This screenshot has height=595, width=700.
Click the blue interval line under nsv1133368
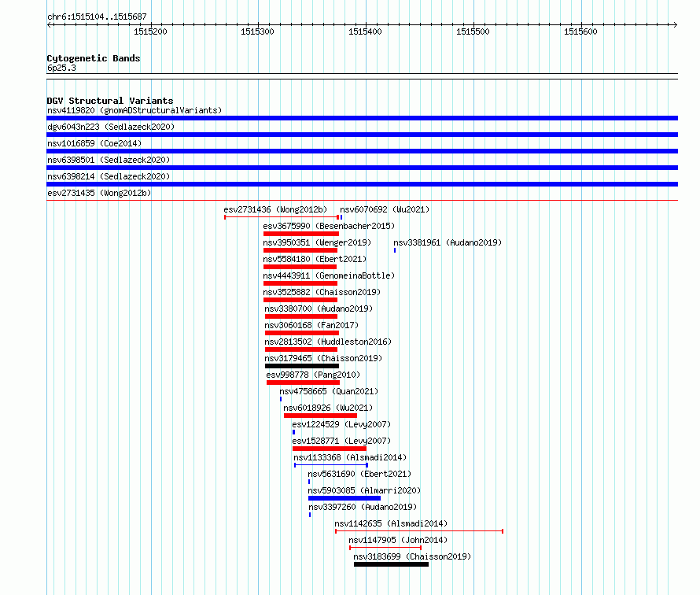[331, 465]
